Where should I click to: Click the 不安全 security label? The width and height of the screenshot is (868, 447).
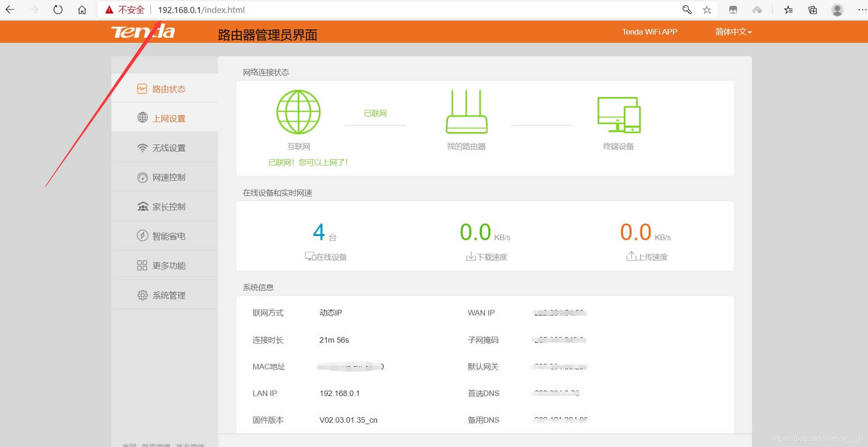pyautogui.click(x=131, y=10)
